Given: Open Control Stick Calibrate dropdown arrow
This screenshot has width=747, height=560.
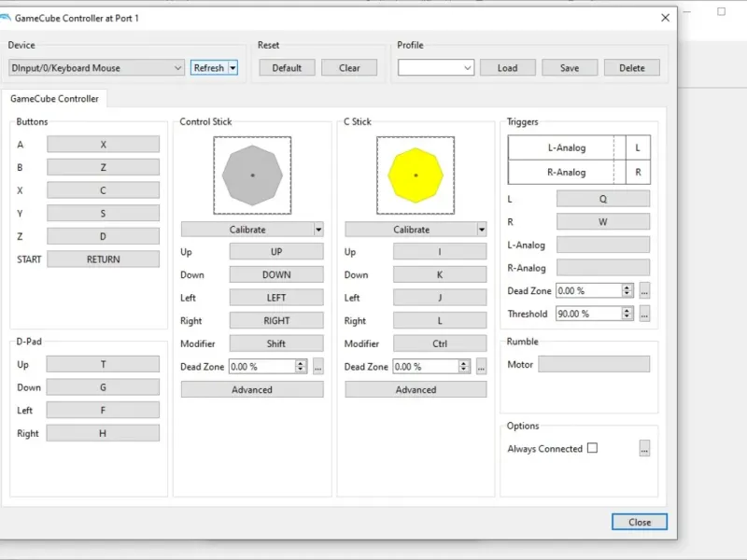Looking at the screenshot, I should [318, 230].
